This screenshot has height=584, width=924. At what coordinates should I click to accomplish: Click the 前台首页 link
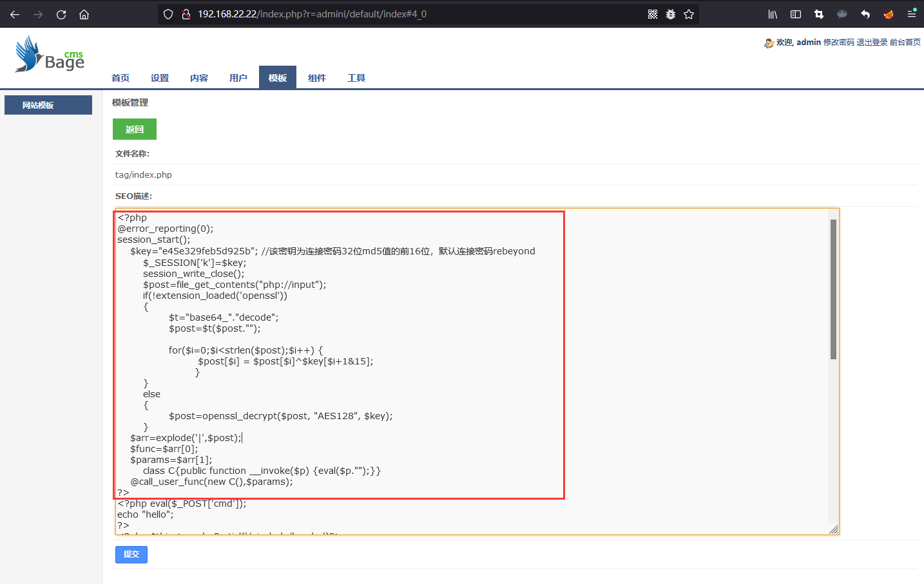tap(905, 42)
